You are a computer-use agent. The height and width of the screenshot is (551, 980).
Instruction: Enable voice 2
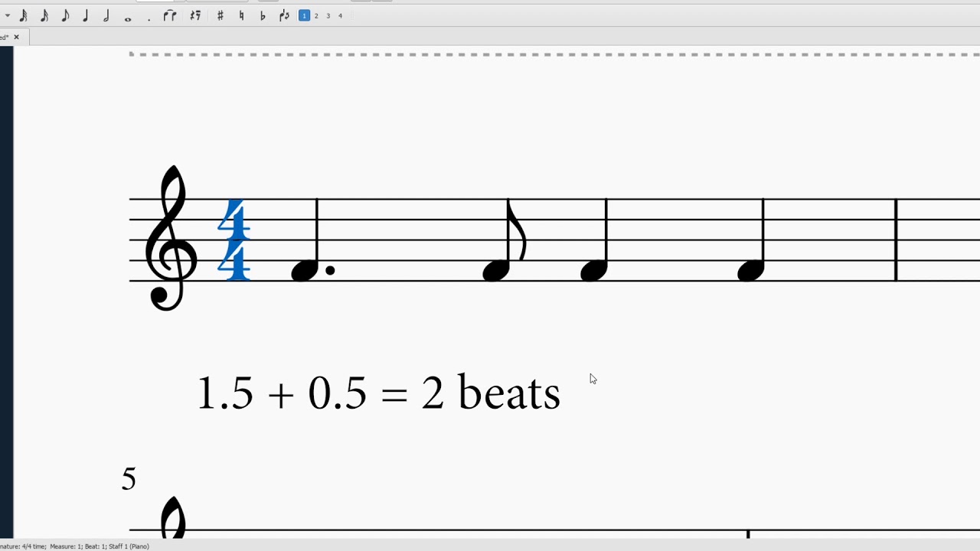(x=316, y=15)
